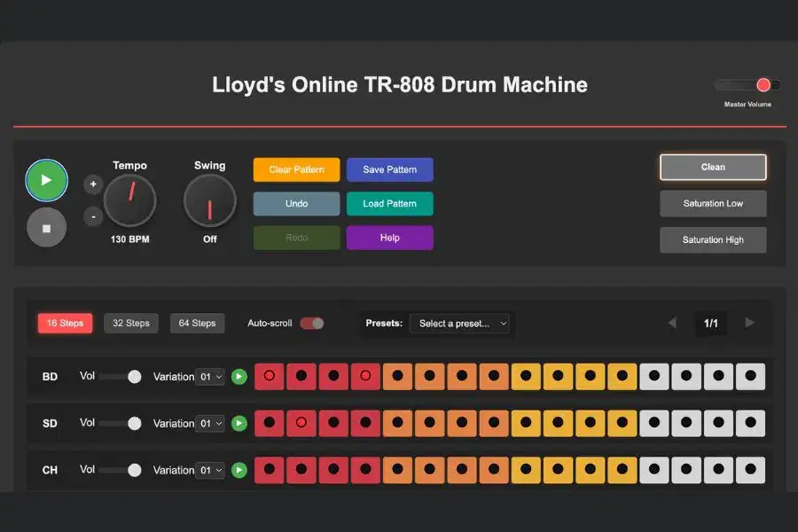Click the Clear Pattern button
The image size is (798, 532).
pyautogui.click(x=296, y=169)
